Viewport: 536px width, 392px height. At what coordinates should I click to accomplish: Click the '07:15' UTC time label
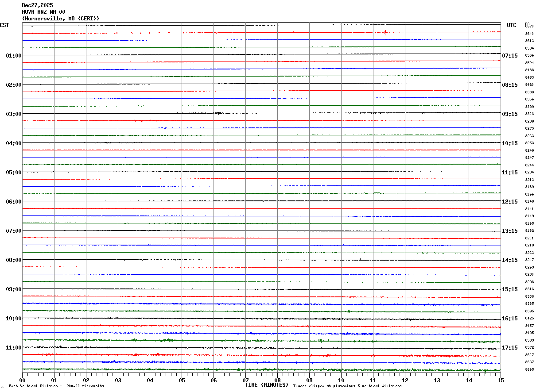pos(510,56)
